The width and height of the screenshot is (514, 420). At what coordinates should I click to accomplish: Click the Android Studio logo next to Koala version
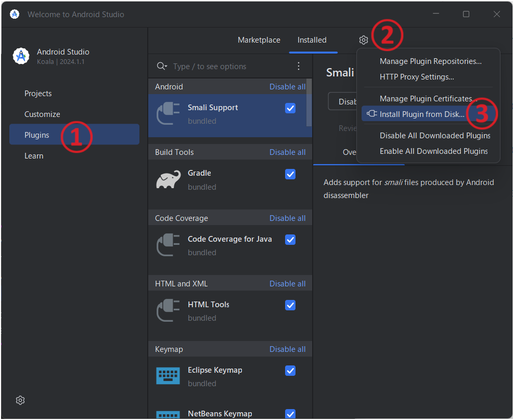tap(21, 56)
